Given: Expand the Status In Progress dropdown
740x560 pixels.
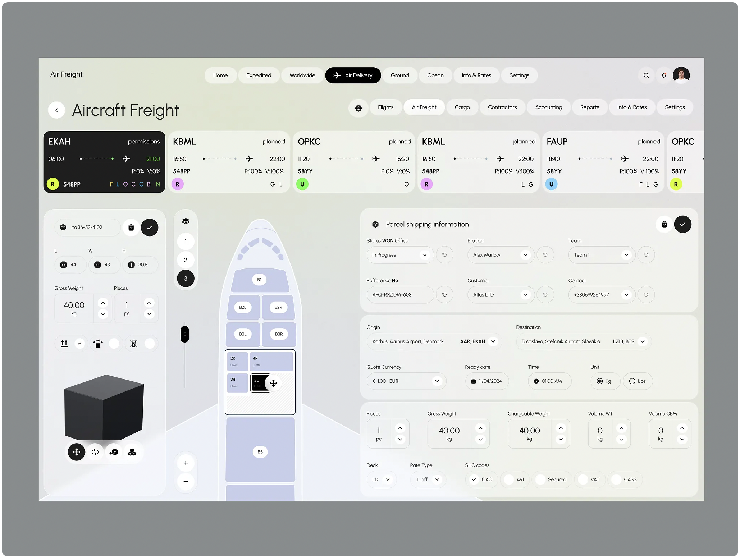Looking at the screenshot, I should pyautogui.click(x=425, y=255).
